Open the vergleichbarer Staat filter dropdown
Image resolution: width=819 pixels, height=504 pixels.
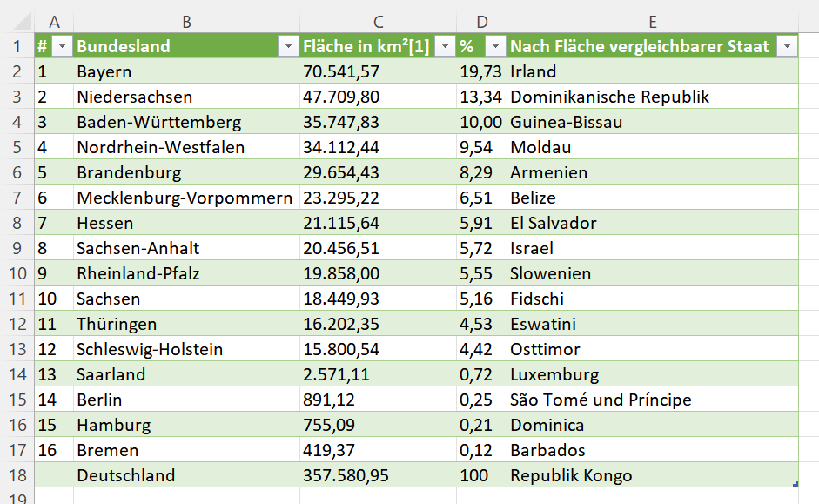coord(787,46)
